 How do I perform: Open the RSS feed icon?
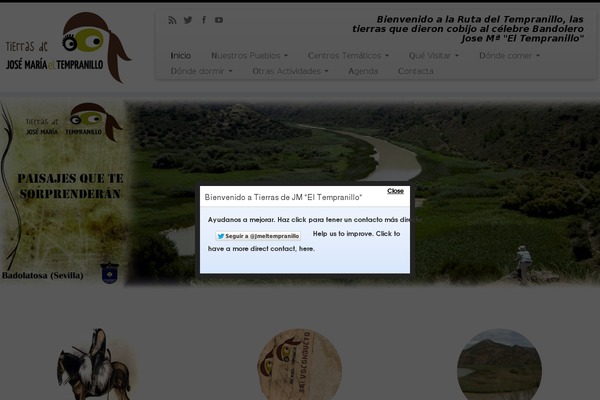172,20
